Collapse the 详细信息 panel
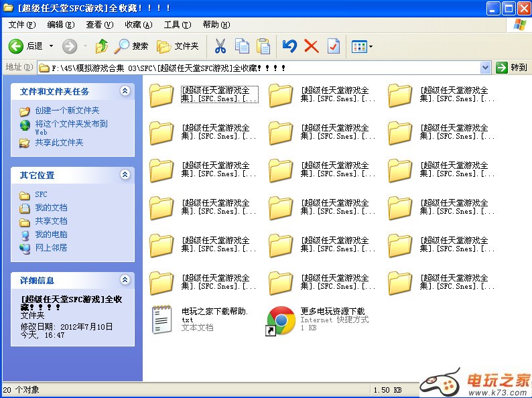 (125, 280)
